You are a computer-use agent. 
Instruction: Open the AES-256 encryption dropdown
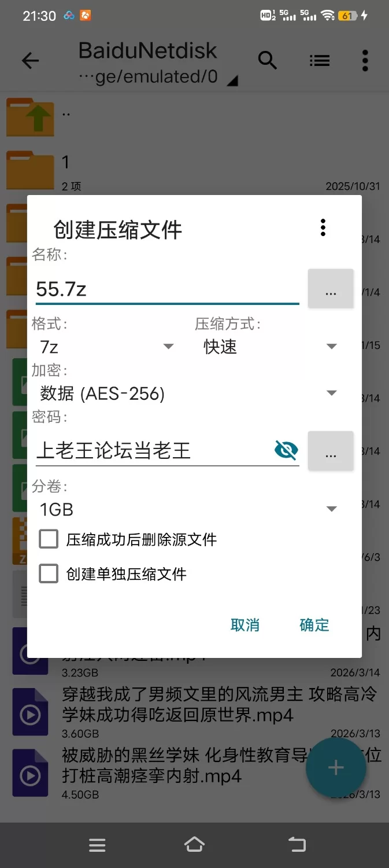188,393
